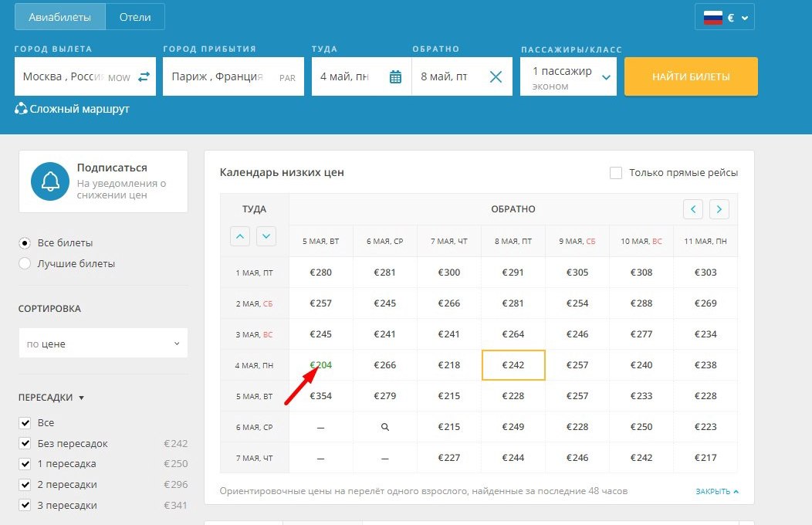This screenshot has width=812, height=525.
Task: Click the down arrow in the price calendar
Action: click(x=266, y=235)
